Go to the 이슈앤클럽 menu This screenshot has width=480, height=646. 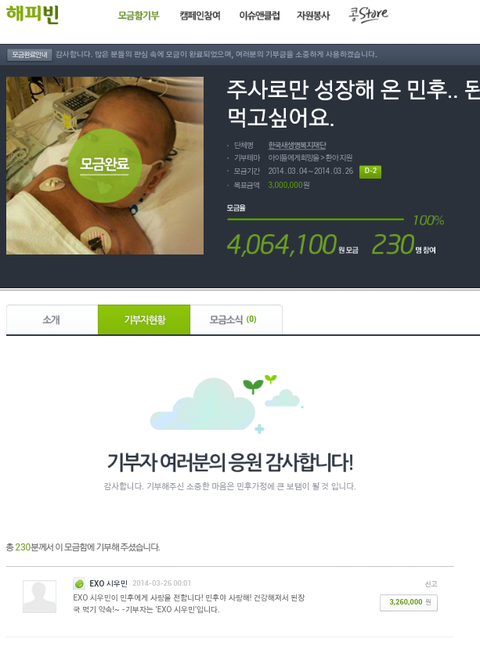point(260,16)
